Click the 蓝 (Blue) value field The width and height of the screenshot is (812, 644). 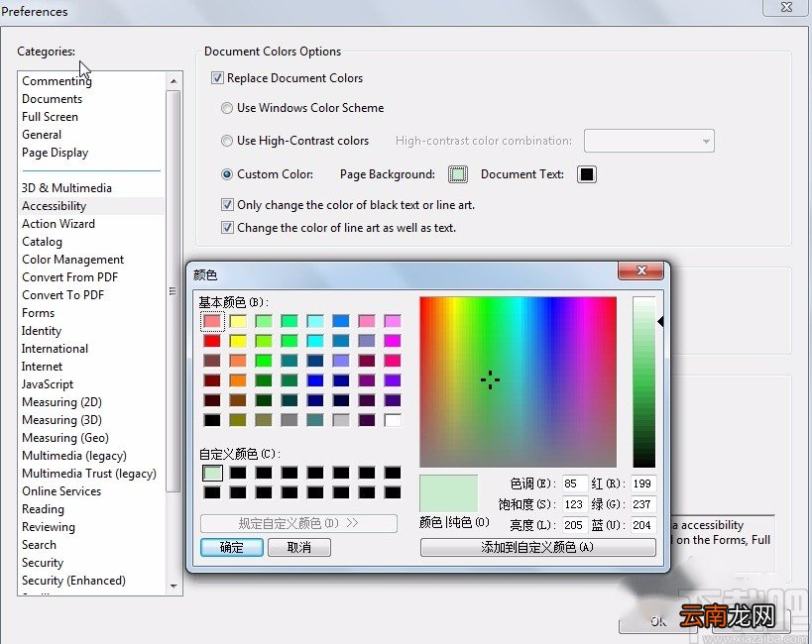click(643, 525)
